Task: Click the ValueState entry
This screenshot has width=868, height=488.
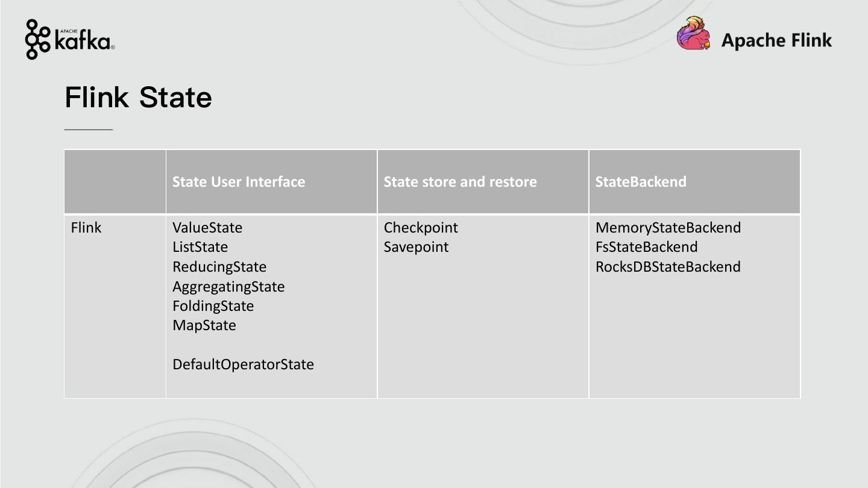Action: (207, 228)
